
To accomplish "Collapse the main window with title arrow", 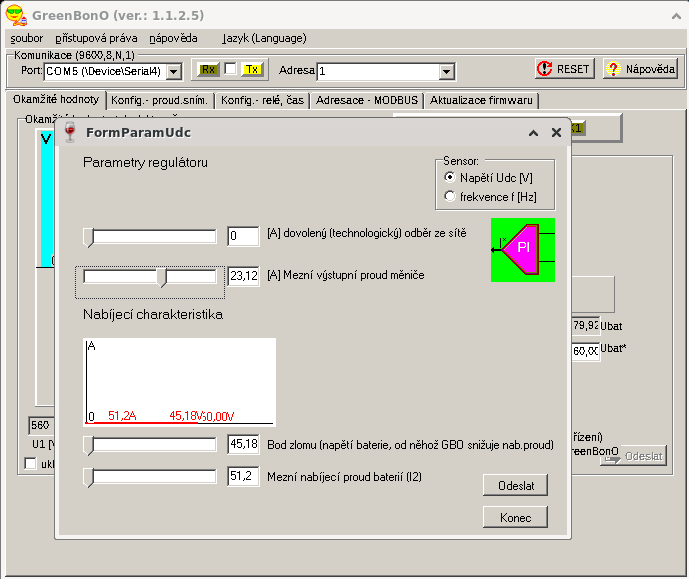I will pyautogui.click(x=676, y=16).
